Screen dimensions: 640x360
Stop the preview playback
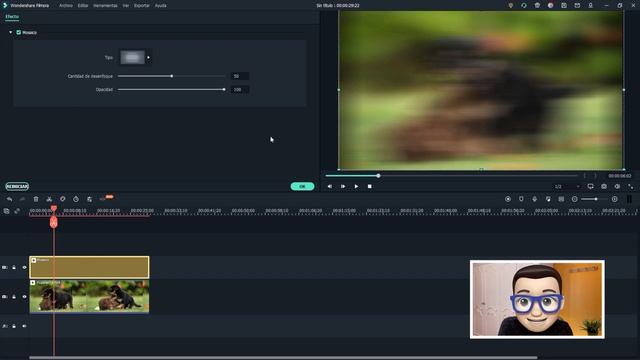(x=370, y=187)
